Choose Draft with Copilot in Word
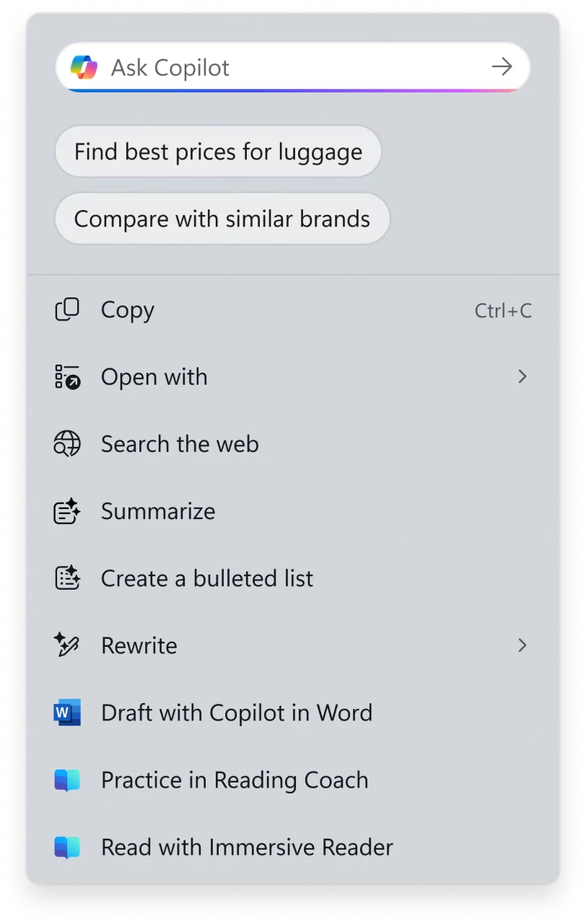586x924 pixels. point(293,712)
